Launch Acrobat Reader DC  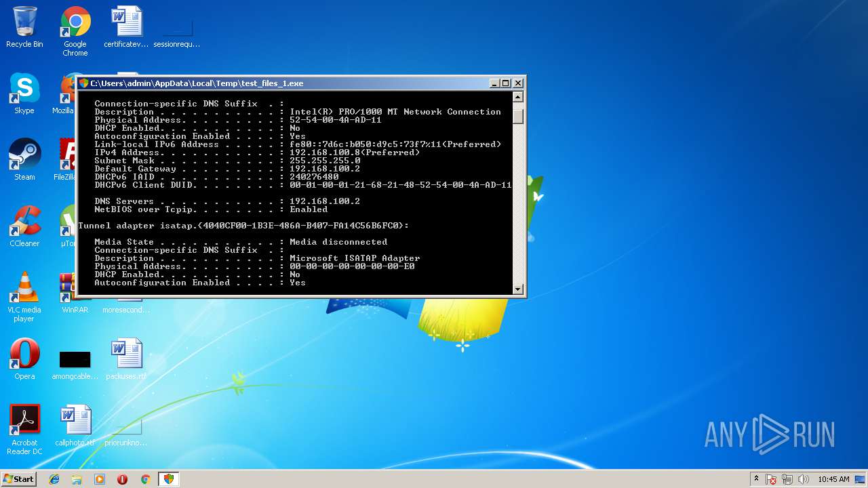pyautogui.click(x=24, y=430)
